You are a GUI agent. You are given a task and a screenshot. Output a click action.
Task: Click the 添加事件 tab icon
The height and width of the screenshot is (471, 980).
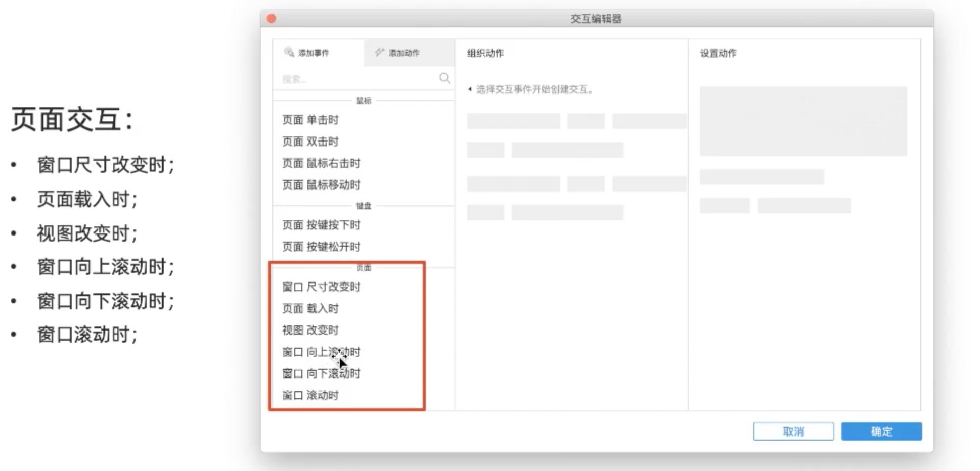(x=289, y=52)
